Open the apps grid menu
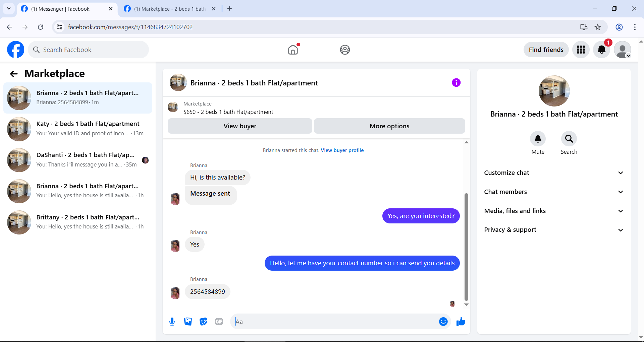The width and height of the screenshot is (644, 342). click(581, 50)
